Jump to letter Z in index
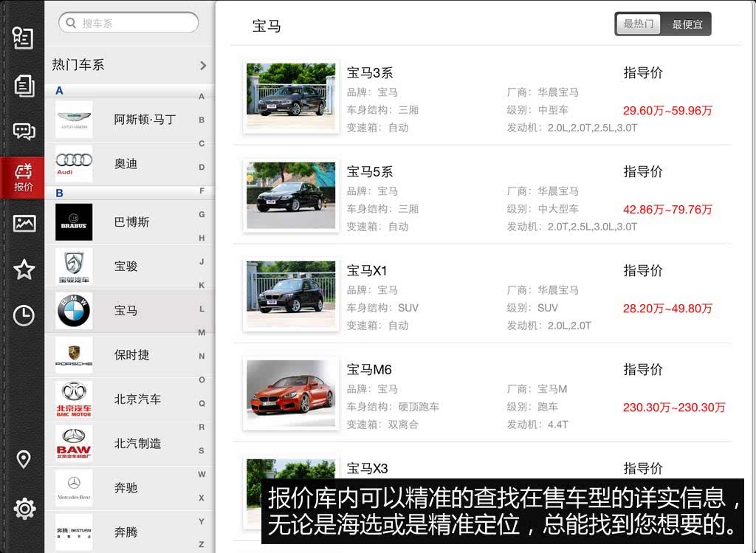This screenshot has height=553, width=756. (202, 545)
